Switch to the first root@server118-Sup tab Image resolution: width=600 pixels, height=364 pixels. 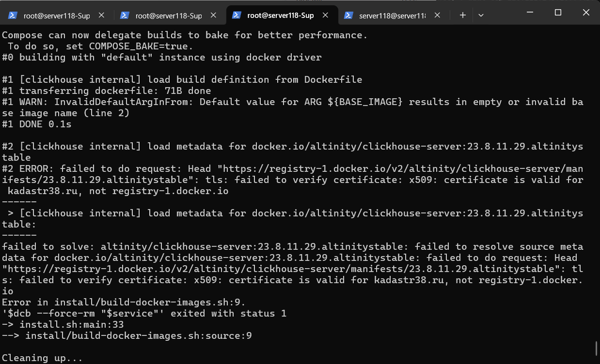tap(57, 15)
